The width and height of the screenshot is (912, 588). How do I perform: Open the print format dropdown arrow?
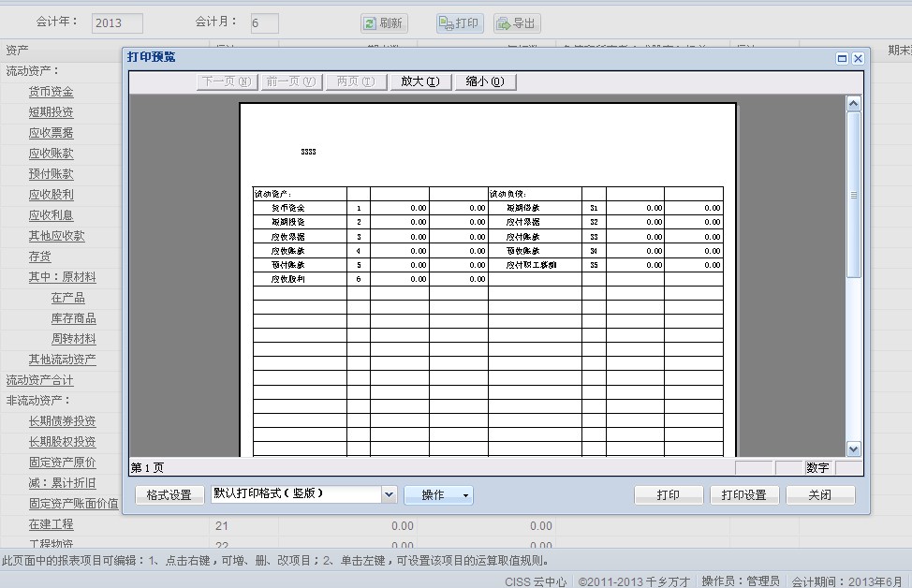(x=390, y=494)
